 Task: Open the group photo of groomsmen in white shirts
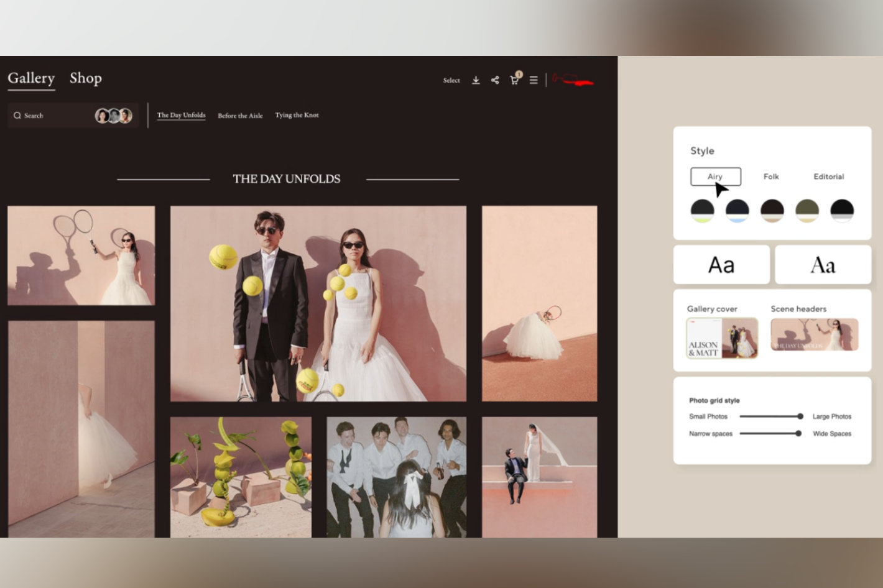397,477
